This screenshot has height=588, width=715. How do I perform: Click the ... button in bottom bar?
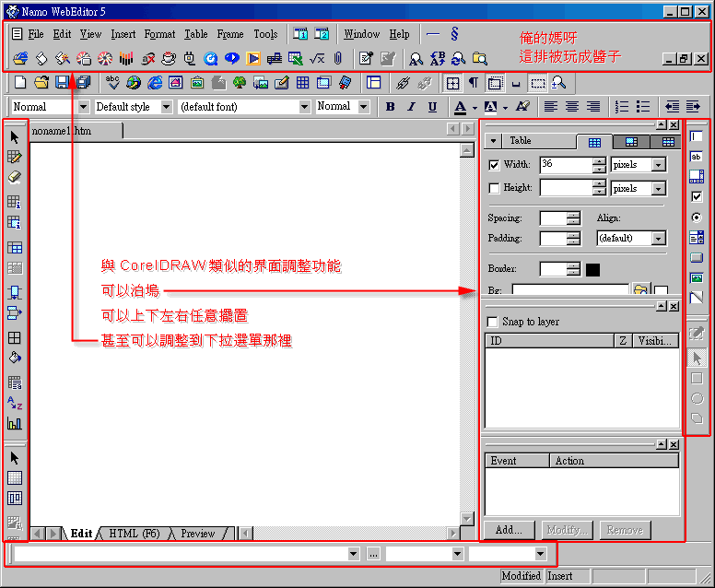click(373, 554)
